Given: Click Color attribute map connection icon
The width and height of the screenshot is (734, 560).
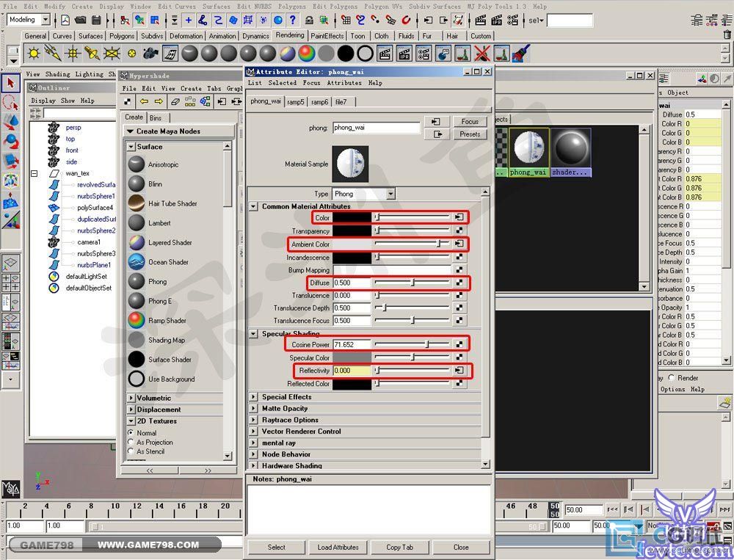Looking at the screenshot, I should tap(459, 217).
